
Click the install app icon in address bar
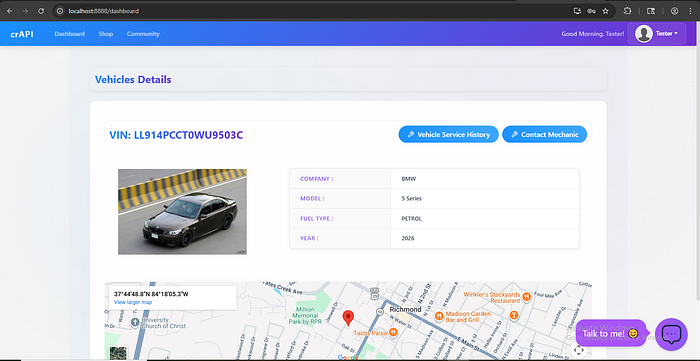click(577, 11)
